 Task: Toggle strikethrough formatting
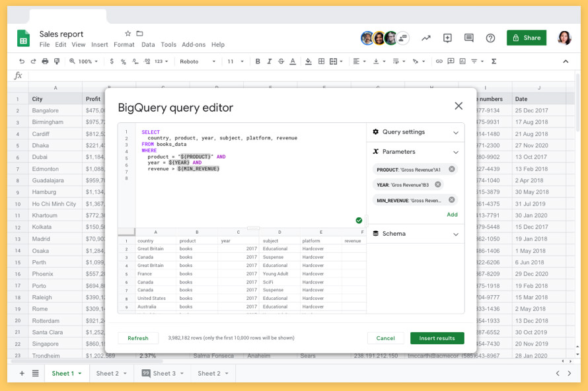pyautogui.click(x=281, y=61)
